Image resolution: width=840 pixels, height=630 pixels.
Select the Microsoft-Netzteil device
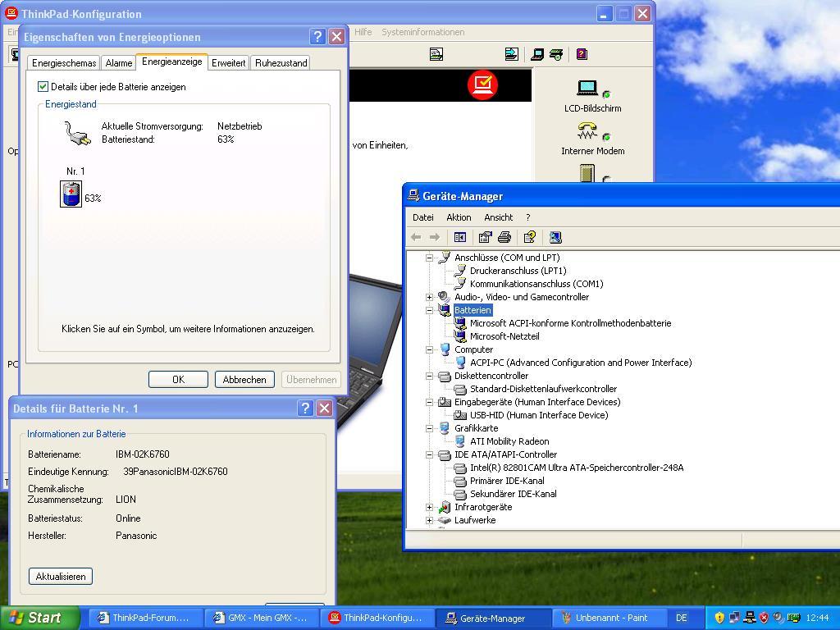(504, 336)
